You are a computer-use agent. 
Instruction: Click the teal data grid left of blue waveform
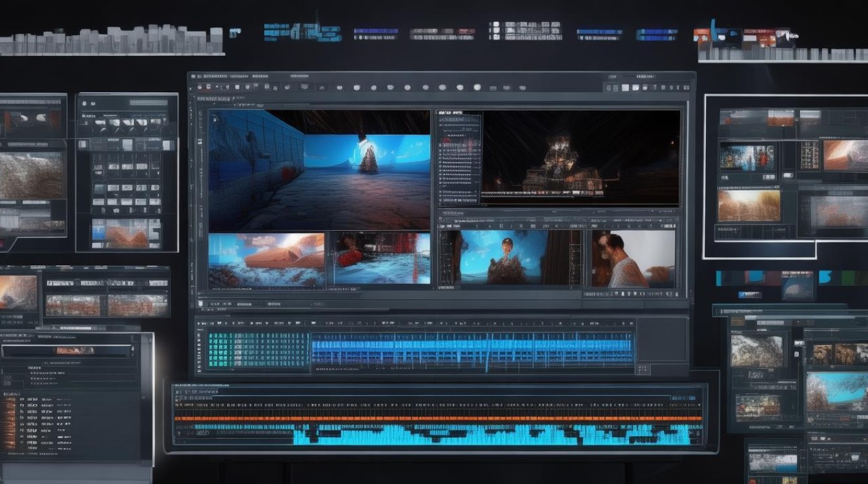point(258,350)
